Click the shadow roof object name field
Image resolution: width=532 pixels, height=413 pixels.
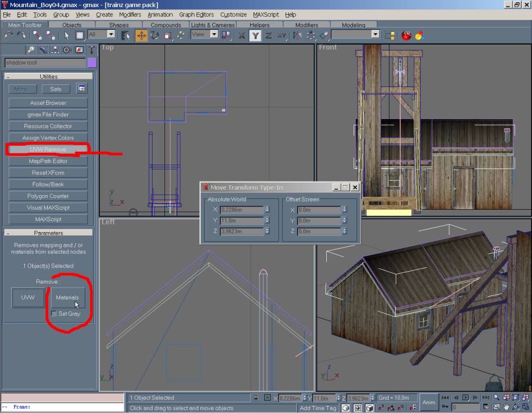click(x=45, y=62)
